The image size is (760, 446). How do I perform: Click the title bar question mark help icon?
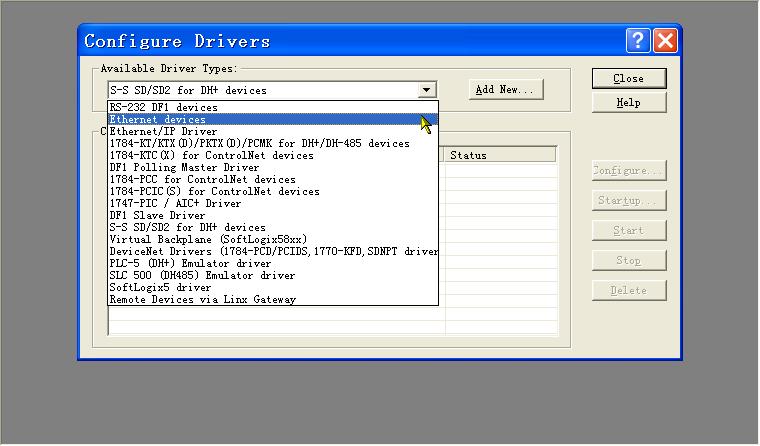point(638,40)
